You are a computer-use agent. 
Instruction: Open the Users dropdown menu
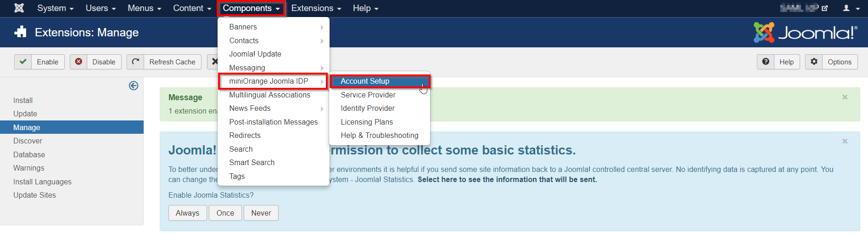click(x=101, y=8)
